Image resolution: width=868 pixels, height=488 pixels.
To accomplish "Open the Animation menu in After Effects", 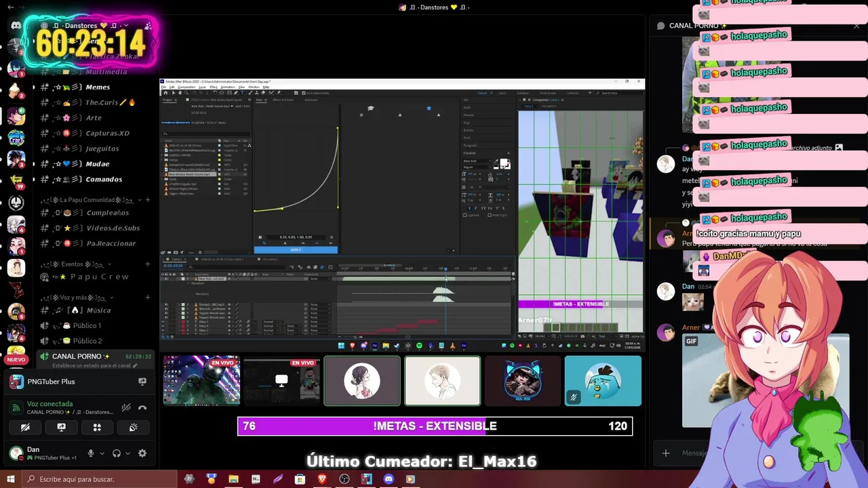I will click(x=227, y=87).
